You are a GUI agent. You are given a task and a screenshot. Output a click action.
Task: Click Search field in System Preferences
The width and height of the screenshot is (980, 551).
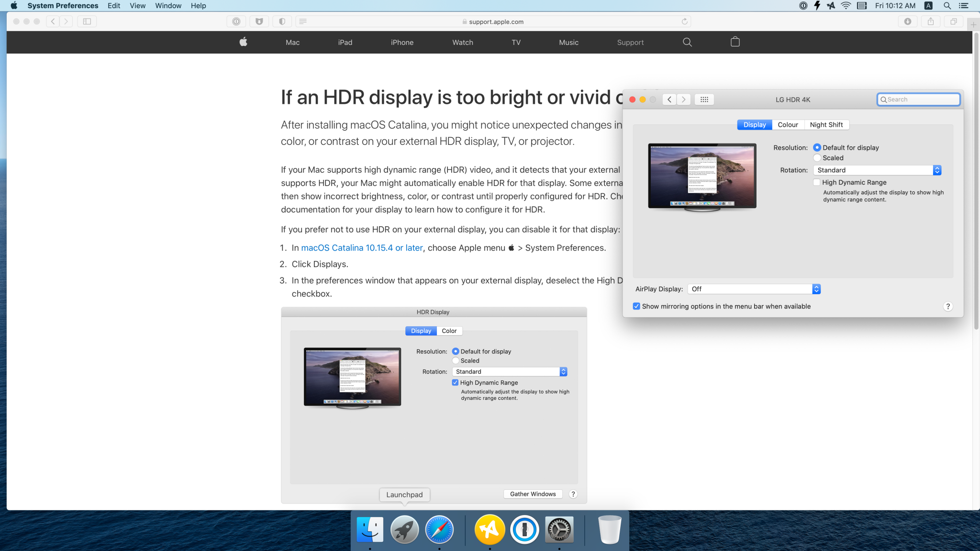tap(918, 99)
